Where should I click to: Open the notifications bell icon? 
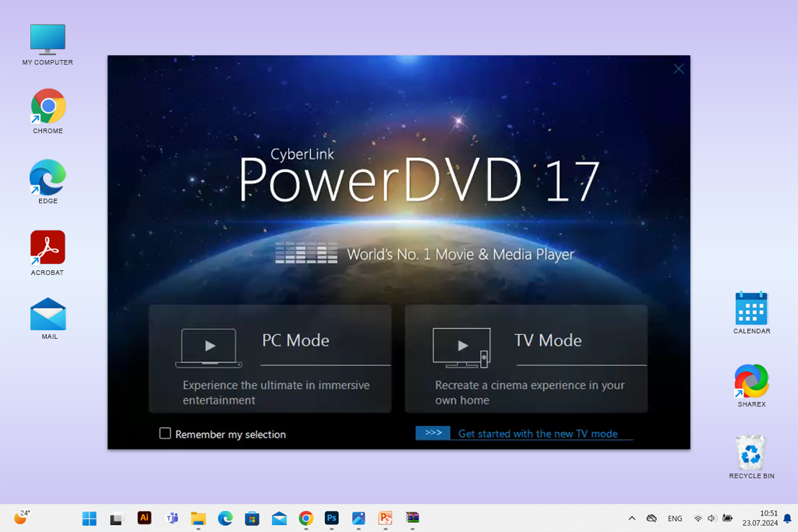[787, 518]
